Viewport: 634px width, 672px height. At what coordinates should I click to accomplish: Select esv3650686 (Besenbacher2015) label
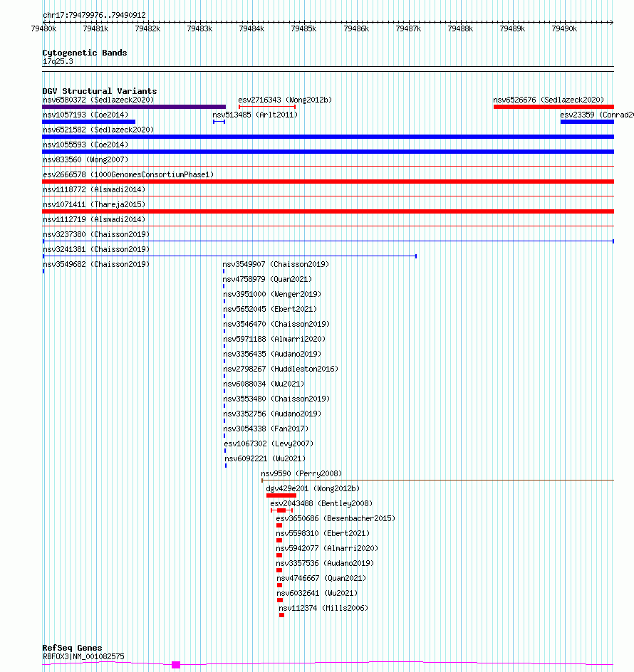click(336, 518)
